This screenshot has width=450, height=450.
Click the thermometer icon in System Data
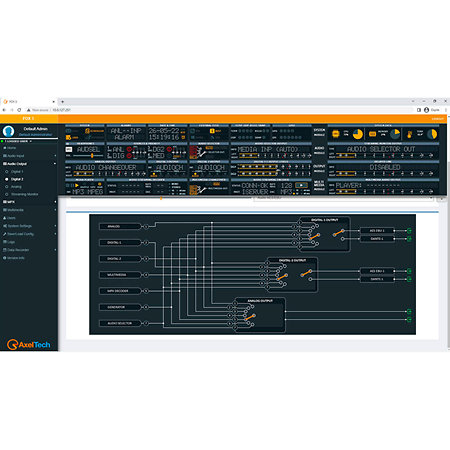pyautogui.click(x=409, y=134)
